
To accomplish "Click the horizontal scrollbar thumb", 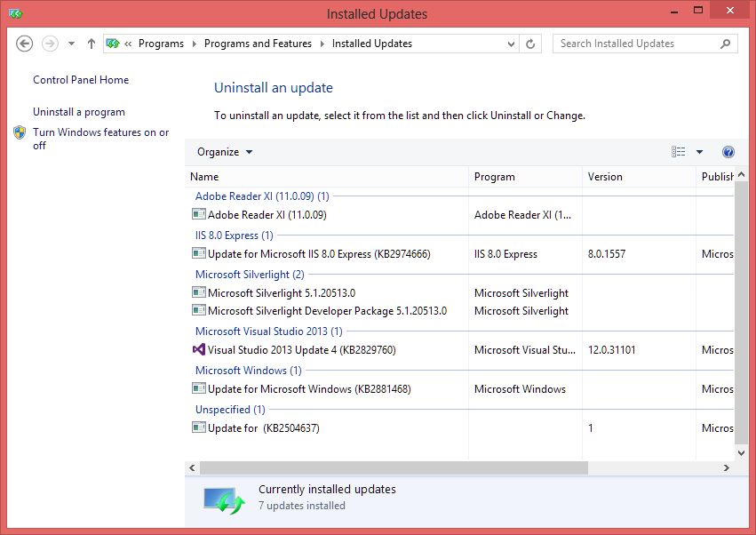I will 394,468.
